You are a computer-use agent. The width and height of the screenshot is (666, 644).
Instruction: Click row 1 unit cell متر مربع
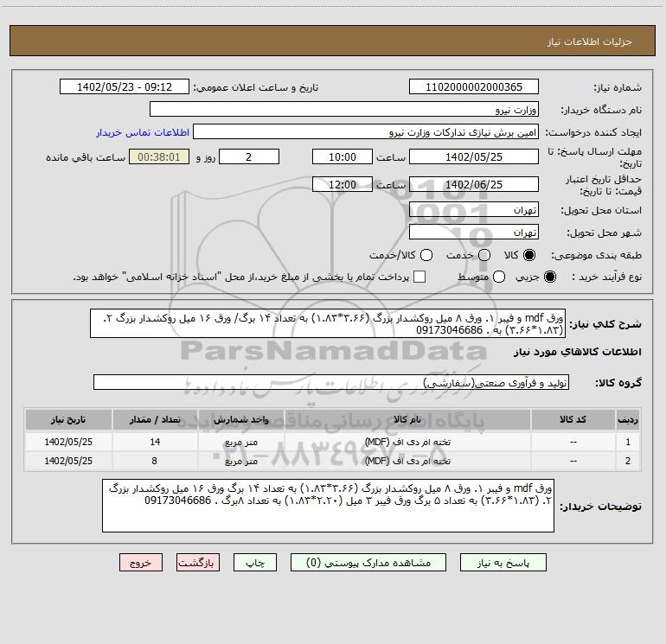(240, 442)
